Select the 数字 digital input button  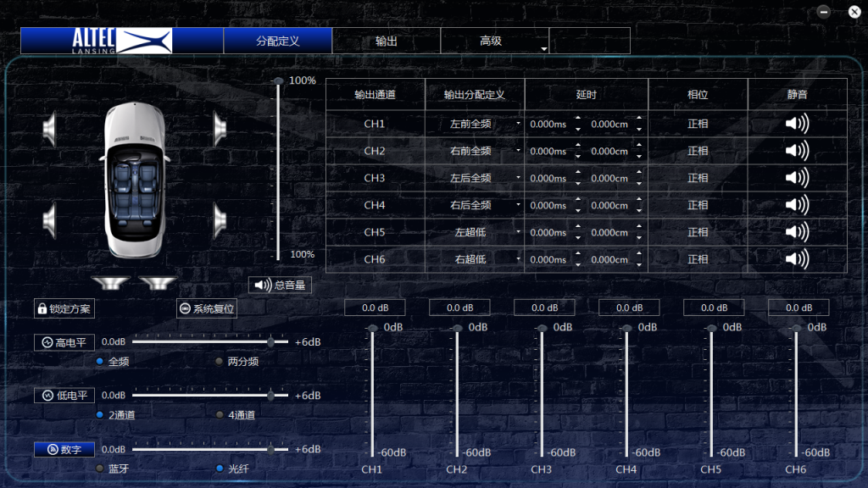[x=64, y=449]
